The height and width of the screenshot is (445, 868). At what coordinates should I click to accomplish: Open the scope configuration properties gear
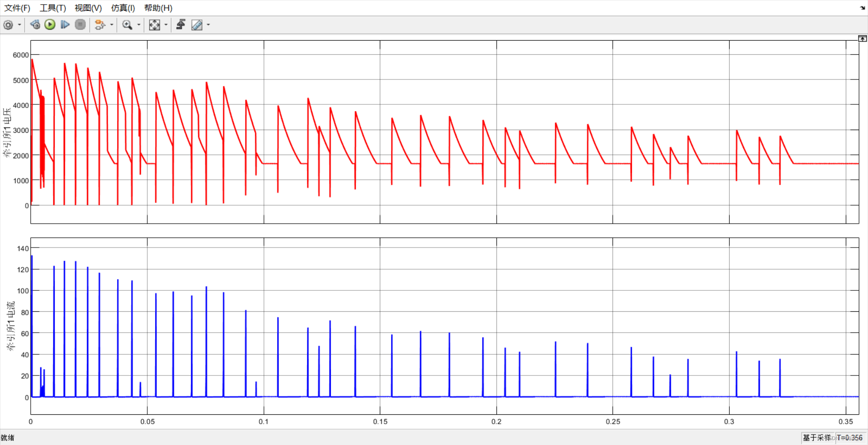[8, 25]
